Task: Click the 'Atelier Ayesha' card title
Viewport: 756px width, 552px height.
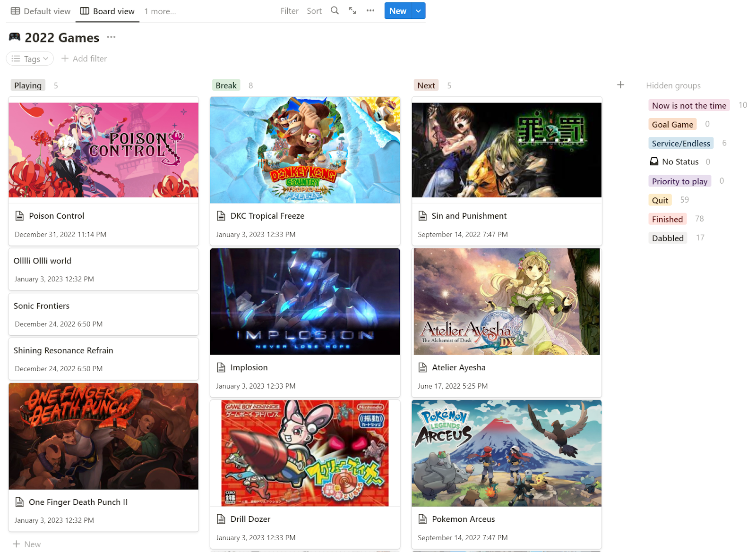Action: coord(459,367)
